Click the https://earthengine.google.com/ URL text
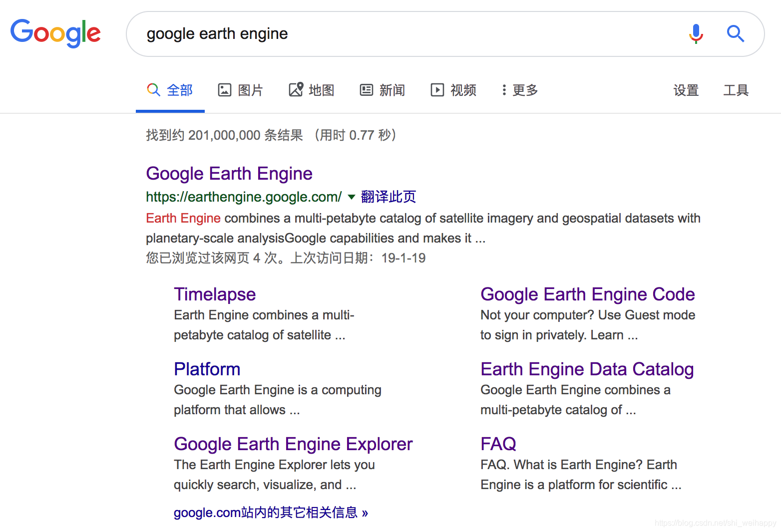 click(x=244, y=197)
